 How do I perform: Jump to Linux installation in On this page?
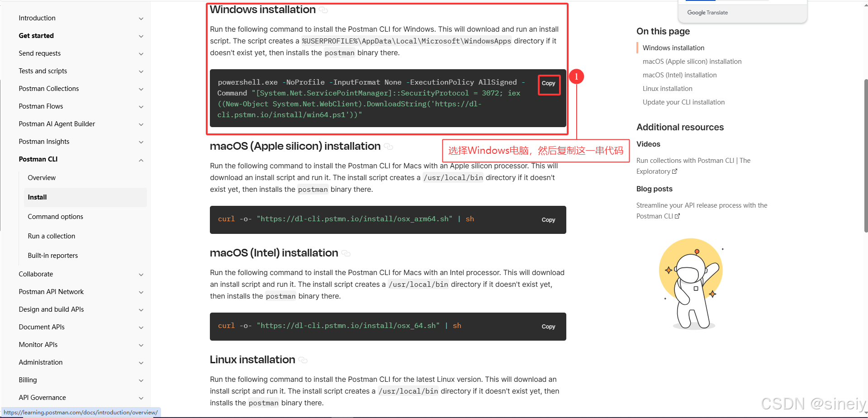667,89
